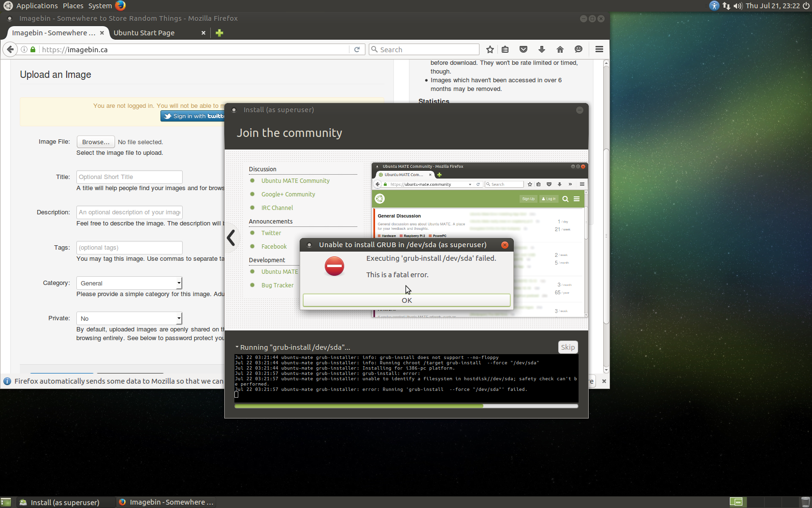Viewport: 812px width, 508px height.
Task: Close the Imagebin tab
Action: (x=102, y=33)
